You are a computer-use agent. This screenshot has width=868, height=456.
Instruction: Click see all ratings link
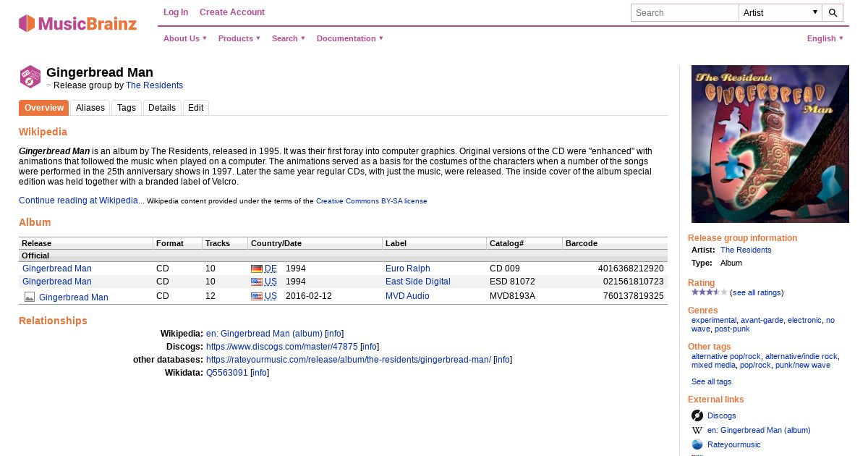tap(757, 292)
